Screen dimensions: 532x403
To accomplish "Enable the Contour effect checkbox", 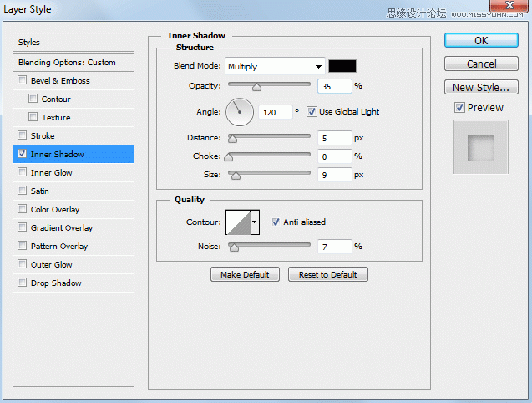I will 33,99.
